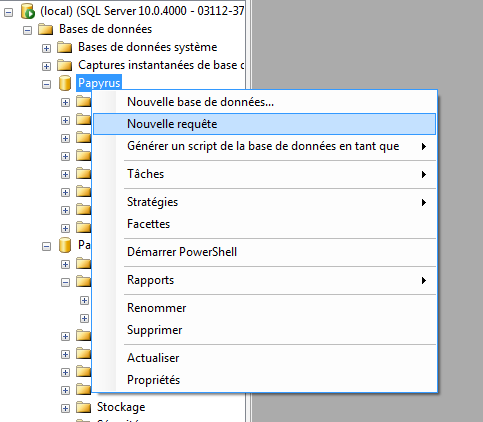Collapse the Bases de données node
Image resolution: width=483 pixels, height=422 pixels.
[x=27, y=30]
